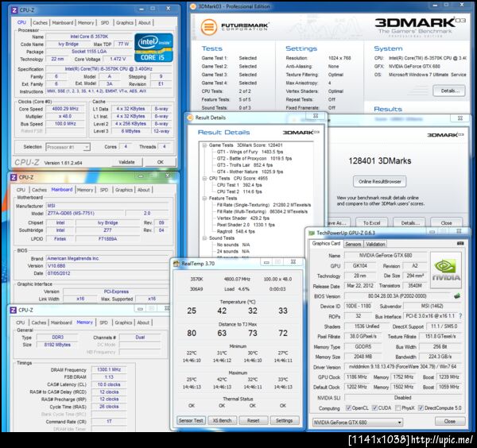Click the 3DMark03 Professional Edition title icon
This screenshot has width=477, height=448.
[193, 6]
